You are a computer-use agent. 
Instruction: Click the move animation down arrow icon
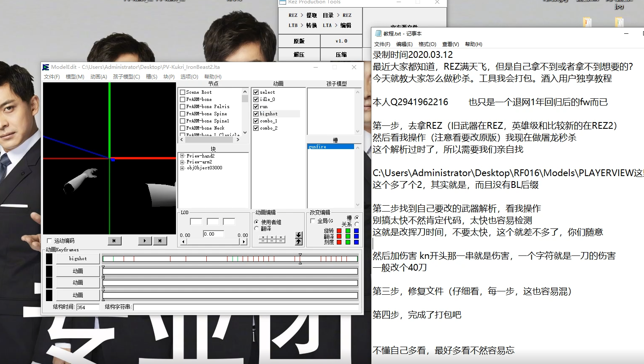pyautogui.click(x=299, y=235)
